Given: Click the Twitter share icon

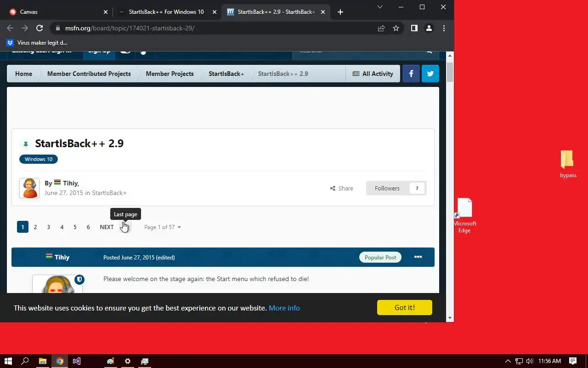Looking at the screenshot, I should pyautogui.click(x=430, y=74).
